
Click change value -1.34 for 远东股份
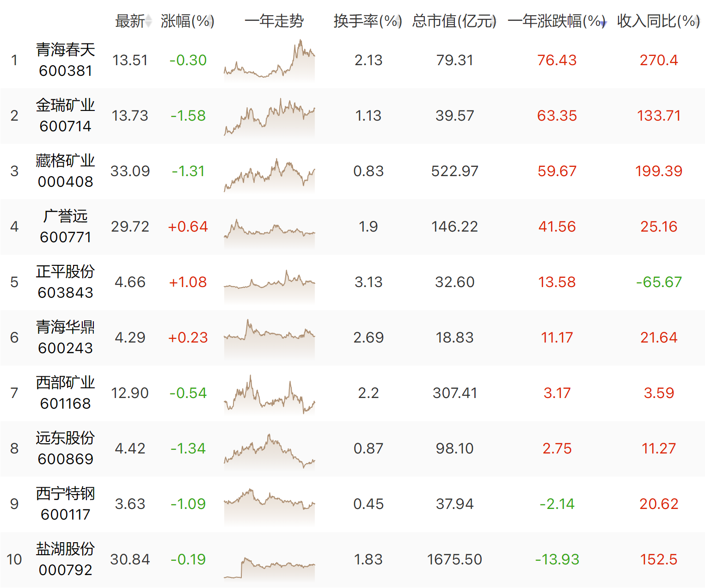(x=188, y=448)
